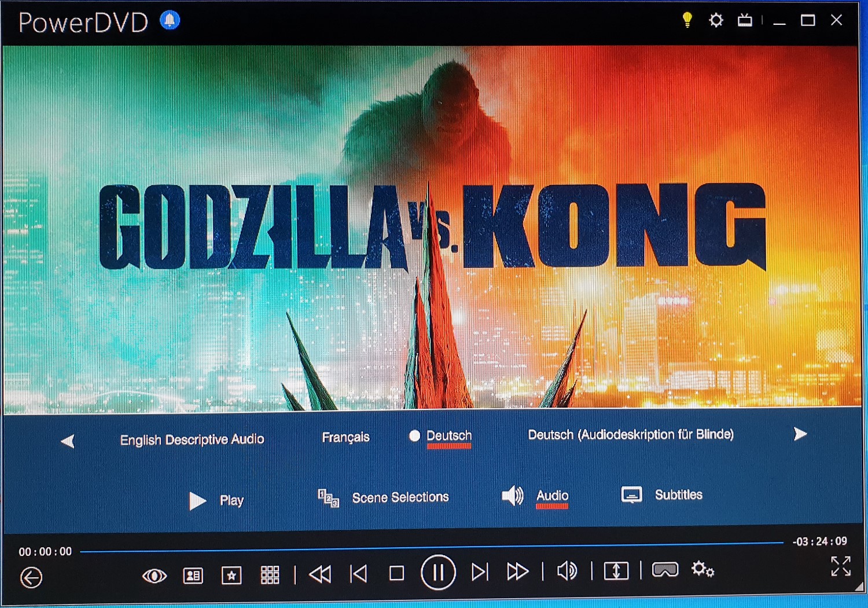
Task: Pause the movie
Action: 438,573
